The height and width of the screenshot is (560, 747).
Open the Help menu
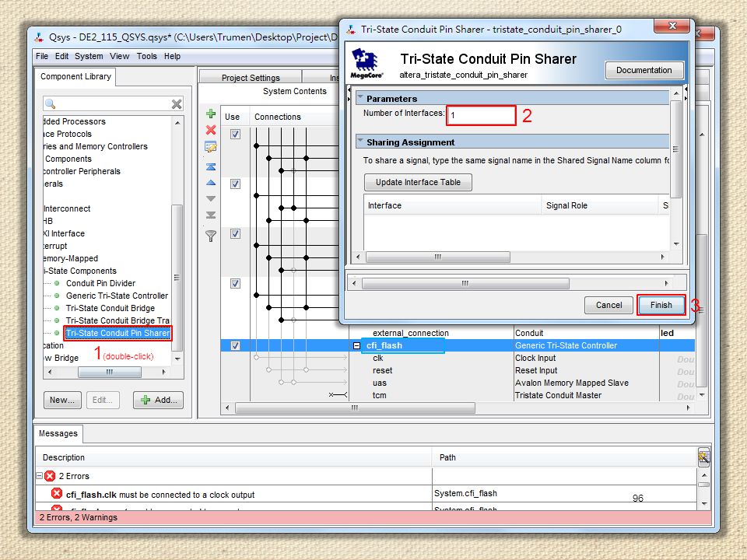[x=173, y=56]
